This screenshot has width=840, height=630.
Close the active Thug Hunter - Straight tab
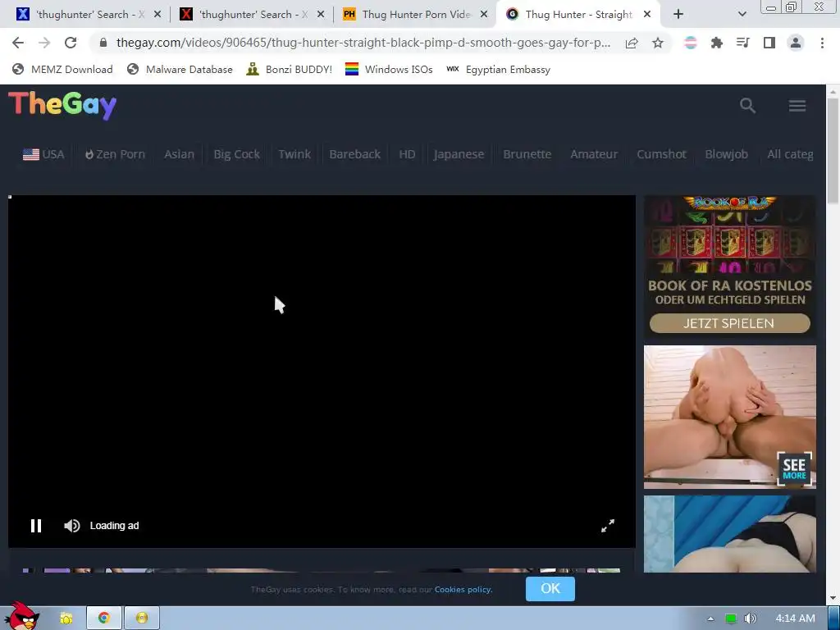tap(647, 15)
